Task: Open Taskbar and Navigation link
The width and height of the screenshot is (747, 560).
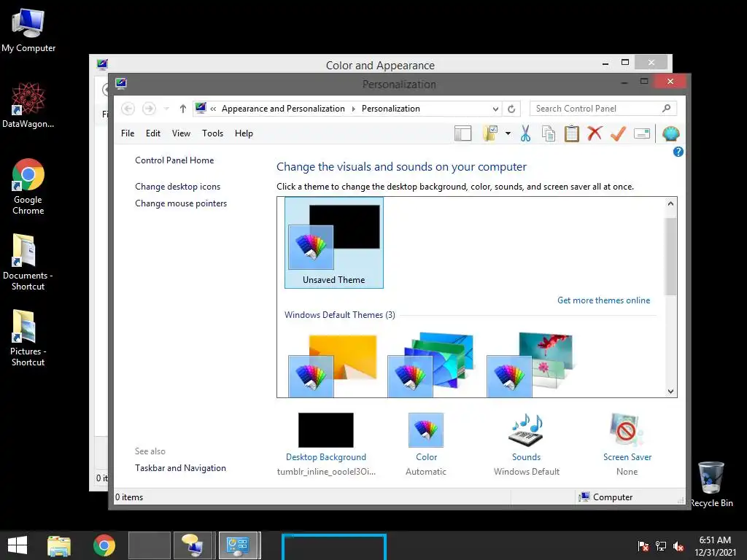Action: point(181,468)
